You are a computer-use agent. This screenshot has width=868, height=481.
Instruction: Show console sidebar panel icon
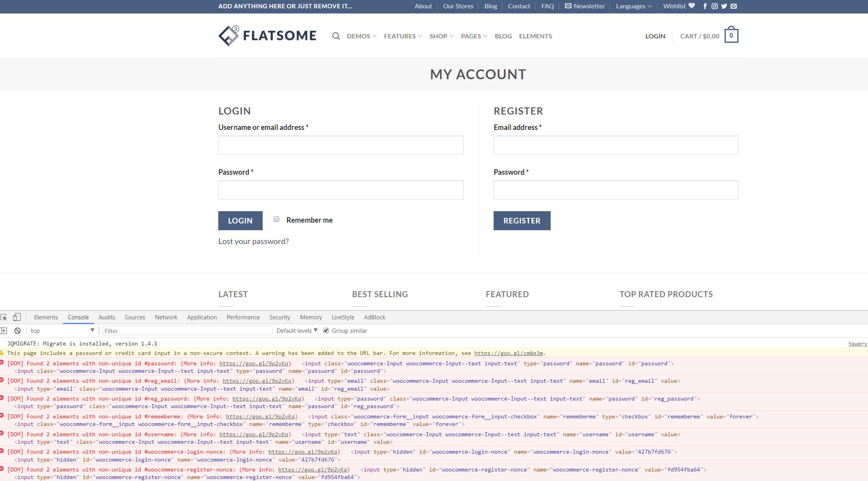click(4, 331)
